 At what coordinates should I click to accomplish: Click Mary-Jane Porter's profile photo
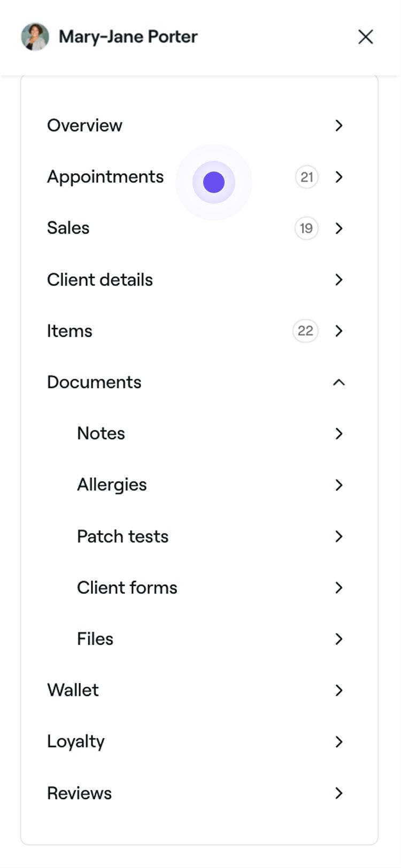click(35, 36)
